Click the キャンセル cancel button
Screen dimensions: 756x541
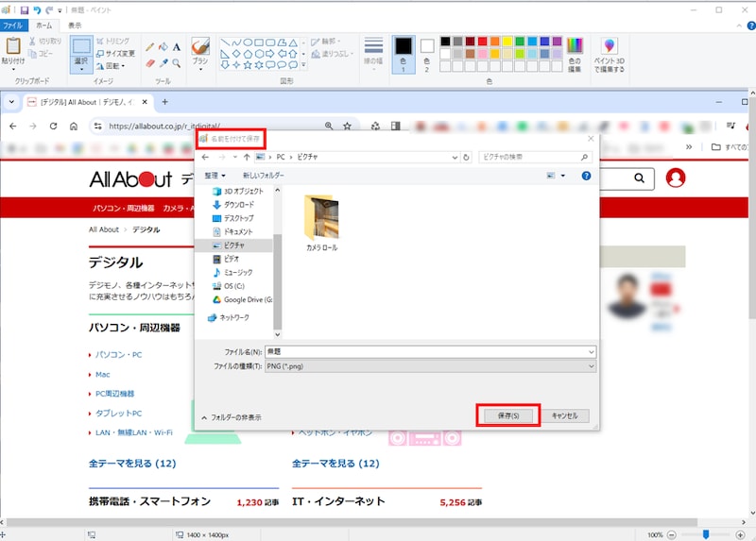564,415
